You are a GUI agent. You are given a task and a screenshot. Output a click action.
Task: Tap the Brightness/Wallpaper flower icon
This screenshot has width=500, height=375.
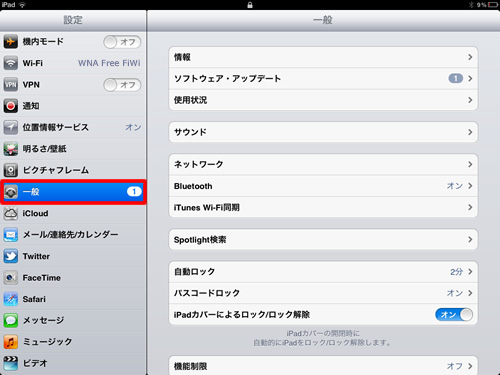coord(11,149)
